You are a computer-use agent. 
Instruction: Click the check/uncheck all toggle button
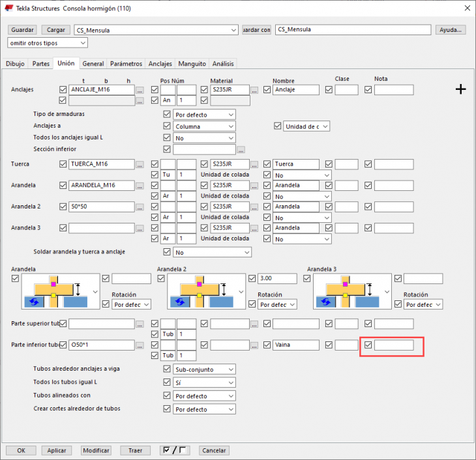(173, 450)
